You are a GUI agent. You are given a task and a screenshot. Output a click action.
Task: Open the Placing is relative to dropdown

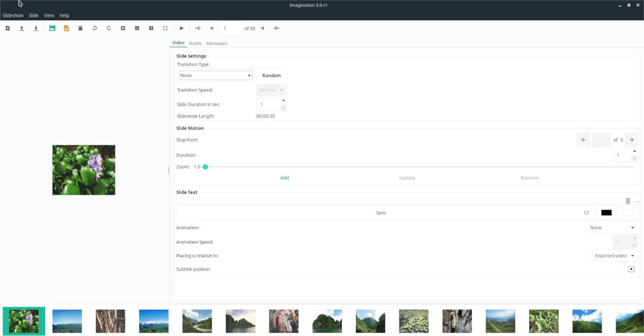[x=614, y=256]
